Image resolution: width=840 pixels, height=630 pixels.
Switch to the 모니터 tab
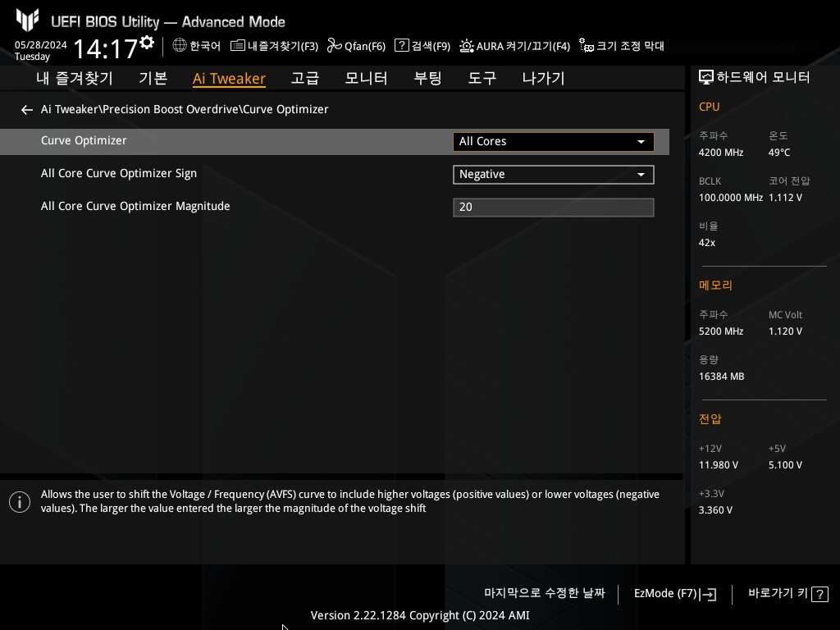(x=367, y=78)
